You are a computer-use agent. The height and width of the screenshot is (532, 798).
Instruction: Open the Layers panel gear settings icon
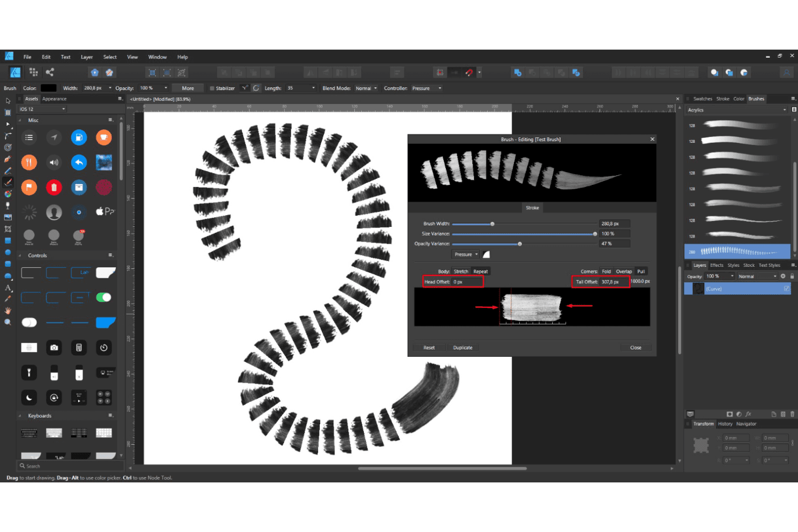pyautogui.click(x=783, y=276)
